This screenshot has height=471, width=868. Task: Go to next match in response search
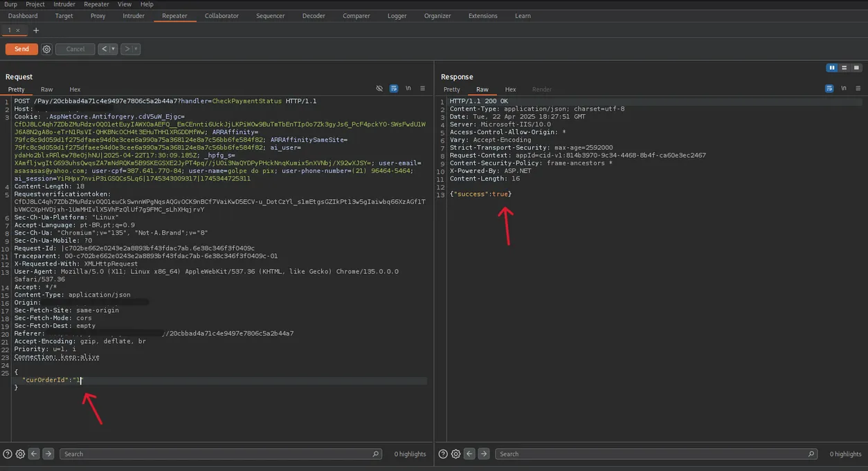[x=483, y=454]
